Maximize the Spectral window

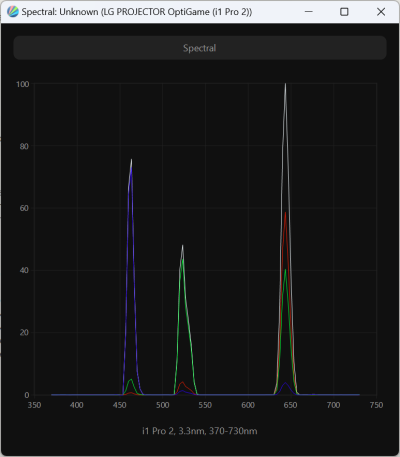[x=344, y=12]
